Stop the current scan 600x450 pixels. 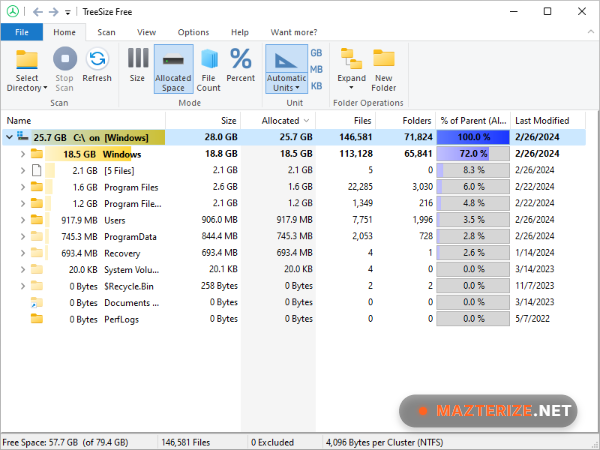coord(64,70)
